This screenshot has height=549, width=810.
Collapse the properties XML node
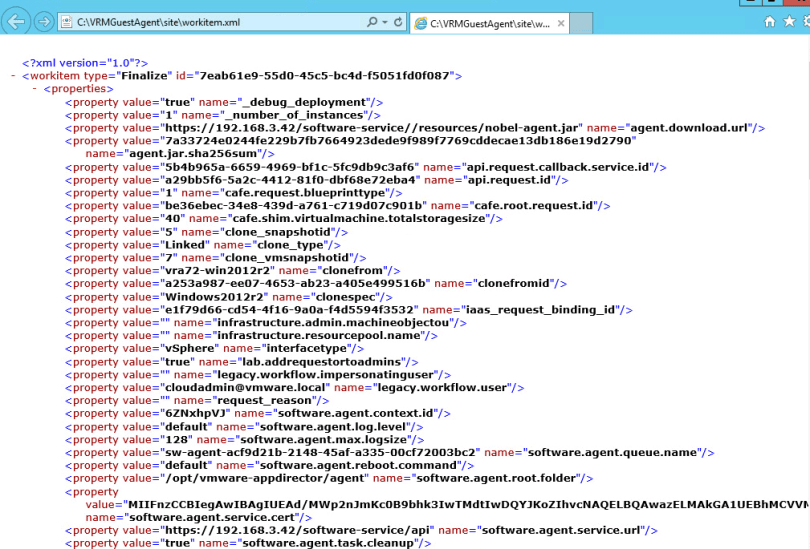tap(35, 88)
